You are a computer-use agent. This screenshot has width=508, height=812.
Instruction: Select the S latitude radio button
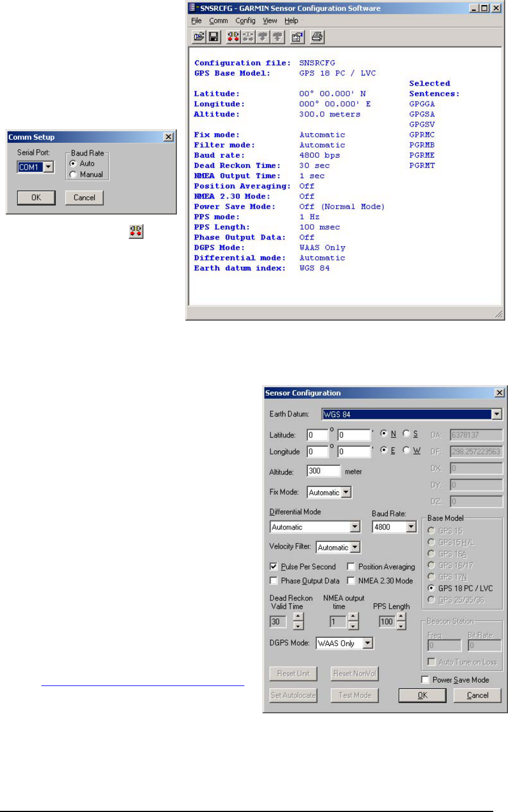407,434
